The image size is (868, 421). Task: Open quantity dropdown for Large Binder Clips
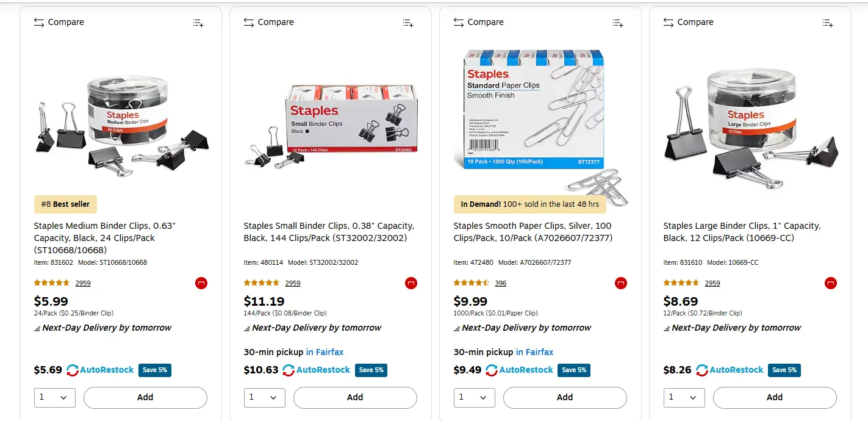click(684, 397)
